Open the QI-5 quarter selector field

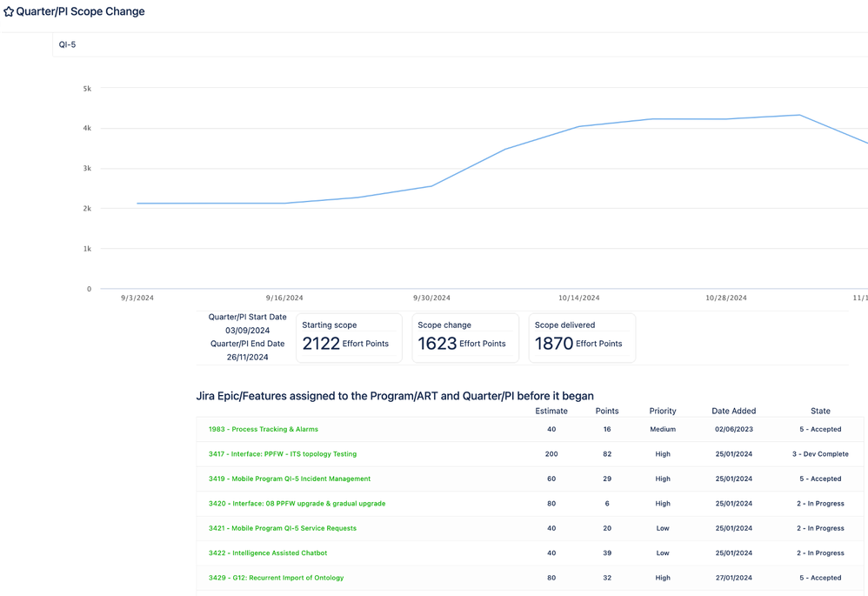[460, 44]
